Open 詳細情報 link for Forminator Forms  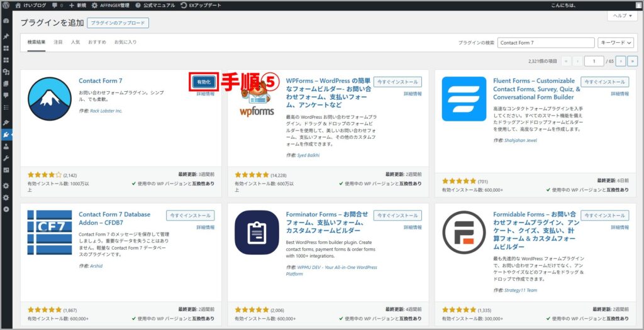[x=412, y=227]
